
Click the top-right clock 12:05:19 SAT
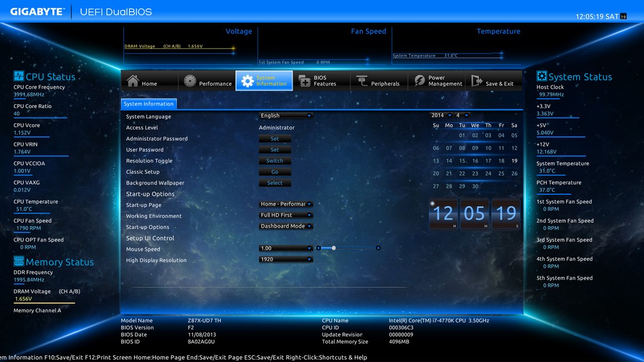coord(597,16)
